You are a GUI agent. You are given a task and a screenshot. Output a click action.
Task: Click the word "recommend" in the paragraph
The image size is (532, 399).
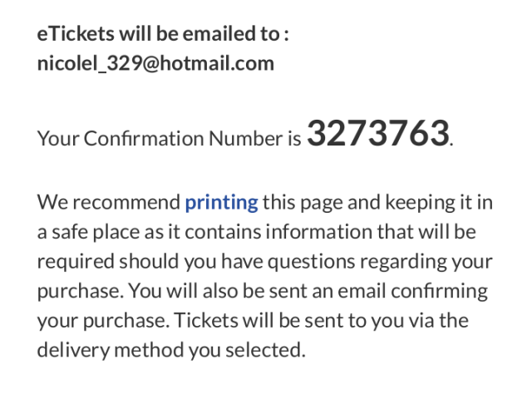(126, 203)
